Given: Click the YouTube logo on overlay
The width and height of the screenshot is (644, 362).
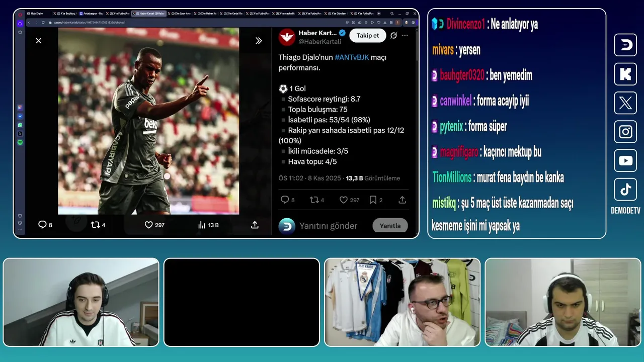Looking at the screenshot, I should [x=625, y=160].
